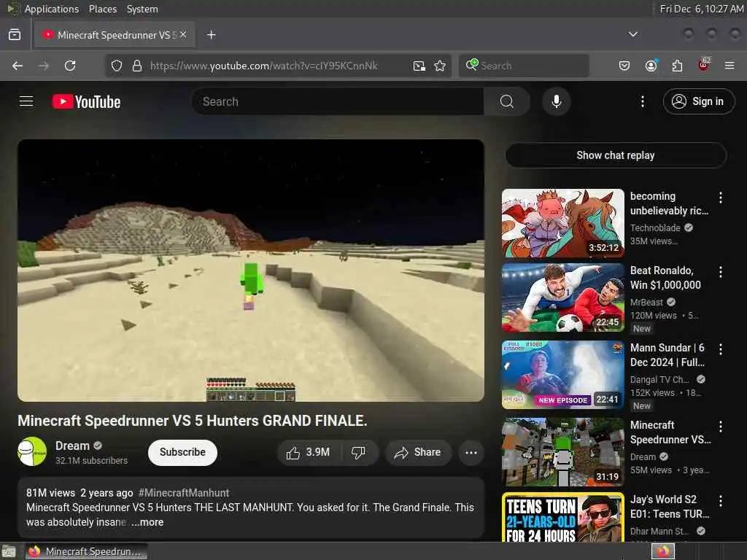Screen dimensions: 747x560
Task: Open more actions beside the Share button
Action: point(471,452)
